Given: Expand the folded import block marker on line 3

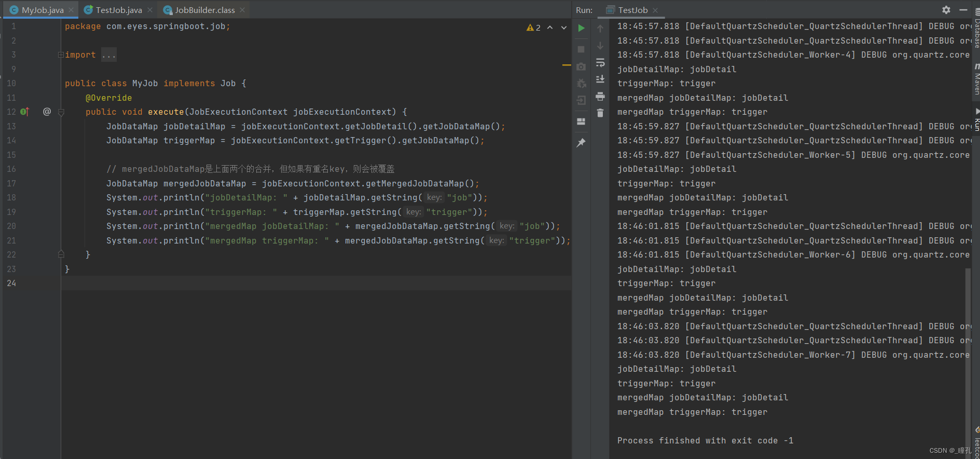Looking at the screenshot, I should click(61, 55).
